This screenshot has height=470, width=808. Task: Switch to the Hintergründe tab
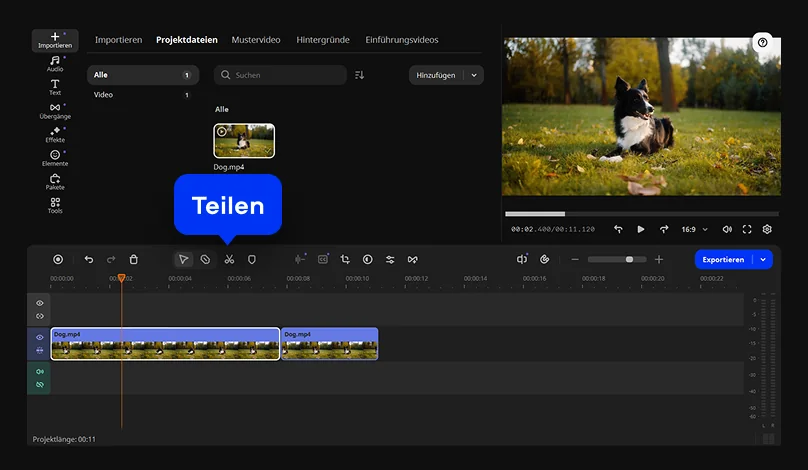tap(323, 40)
